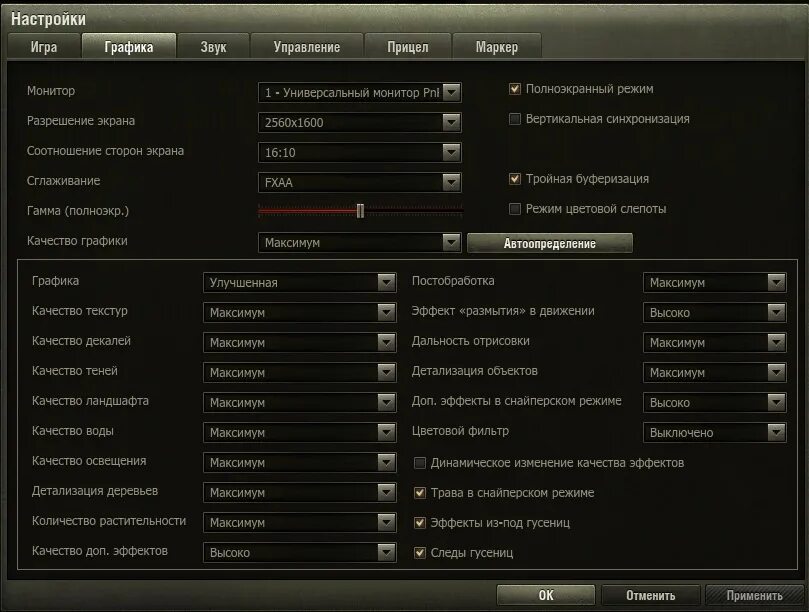Open the Цветовой фильтр dropdown
Viewport: 809px width, 612px height.
coord(779,432)
